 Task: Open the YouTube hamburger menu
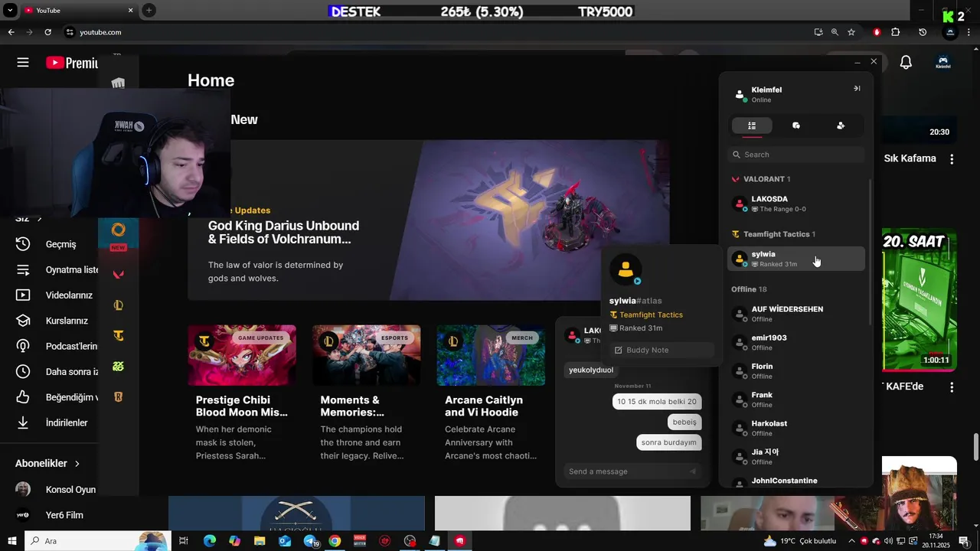click(23, 63)
